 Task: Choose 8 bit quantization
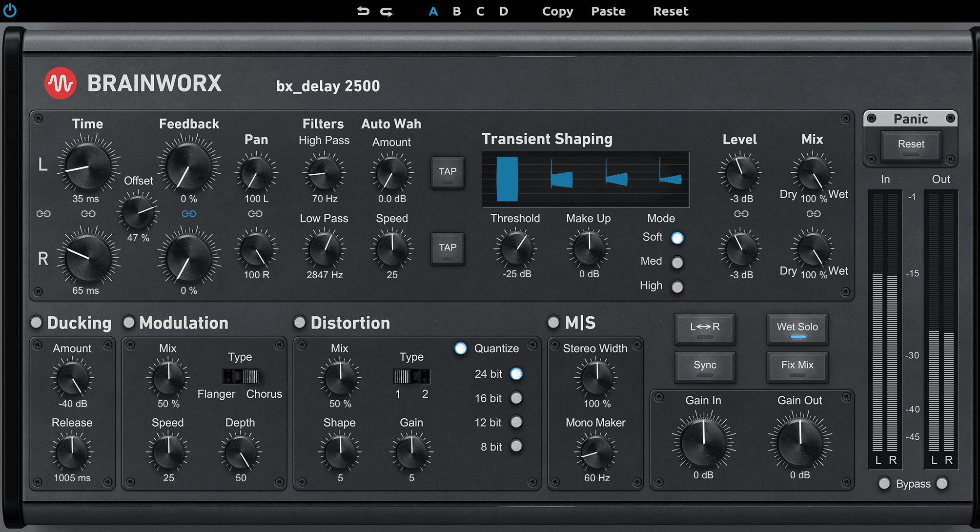click(x=516, y=446)
